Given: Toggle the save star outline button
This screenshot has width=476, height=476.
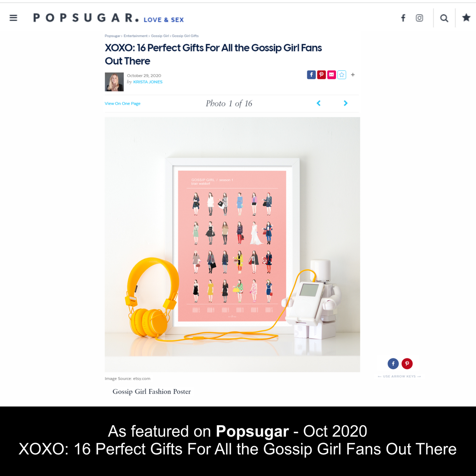Looking at the screenshot, I should click(342, 75).
